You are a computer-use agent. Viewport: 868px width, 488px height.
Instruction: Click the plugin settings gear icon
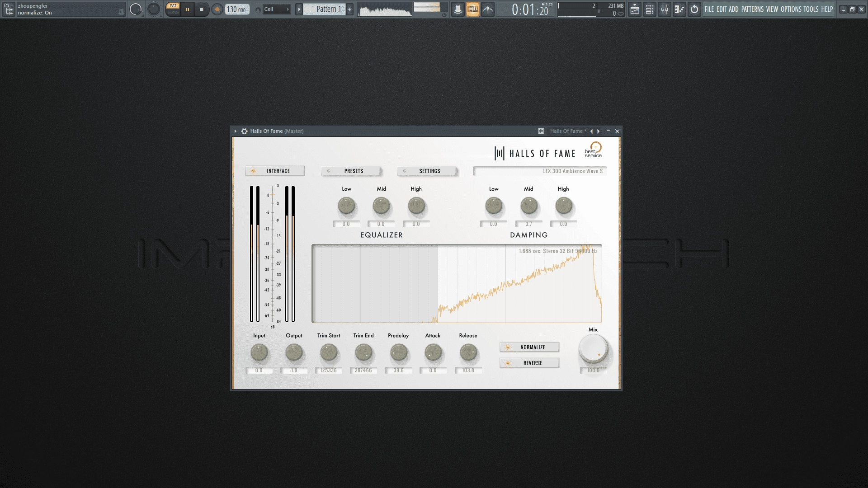click(x=245, y=131)
